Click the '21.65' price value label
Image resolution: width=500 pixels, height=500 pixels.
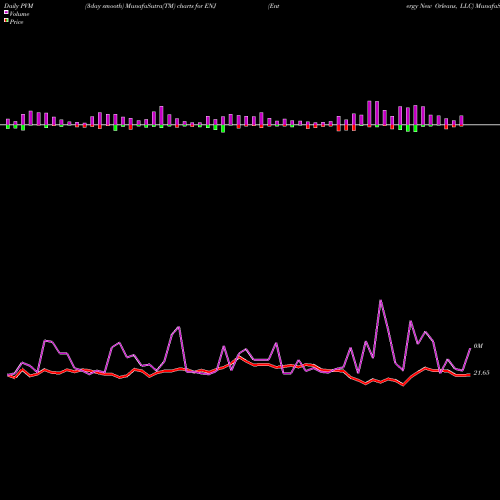481,373
